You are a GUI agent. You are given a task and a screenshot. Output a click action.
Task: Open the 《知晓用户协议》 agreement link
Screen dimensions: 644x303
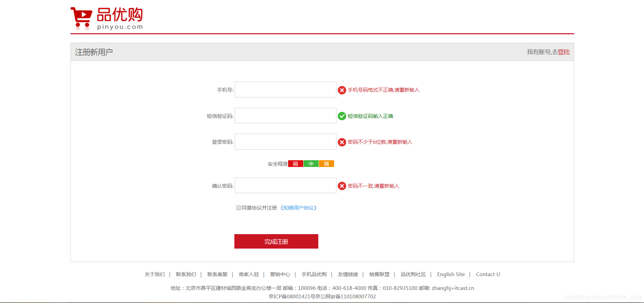(x=298, y=208)
